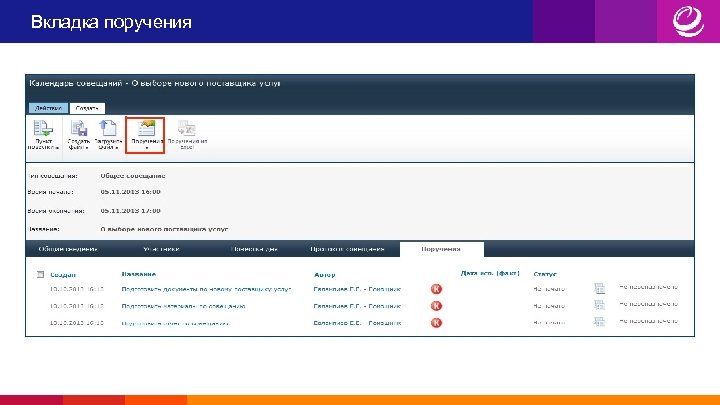Open the Протокол совещания tab

point(347,249)
